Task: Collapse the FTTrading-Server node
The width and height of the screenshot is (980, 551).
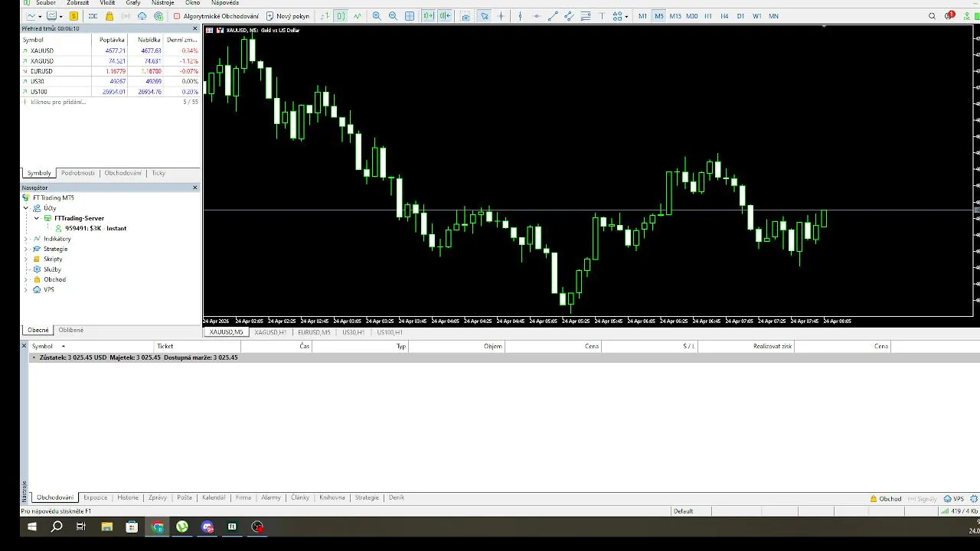Action: [x=36, y=218]
